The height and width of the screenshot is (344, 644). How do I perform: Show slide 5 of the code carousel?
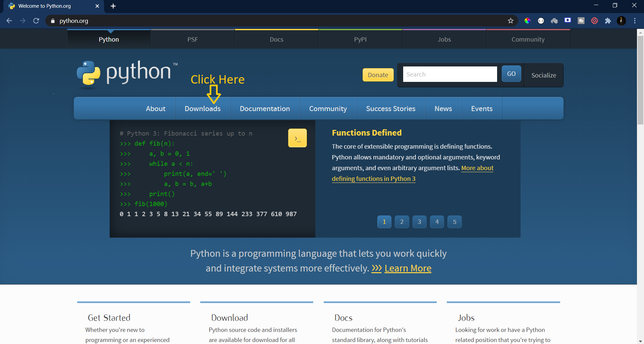[x=454, y=222]
